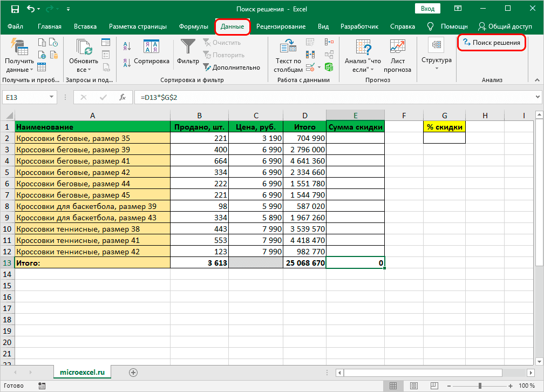Viewport: 544px width, 392px height.
Task: Add a new sheet with plus icon
Action: coord(133,373)
